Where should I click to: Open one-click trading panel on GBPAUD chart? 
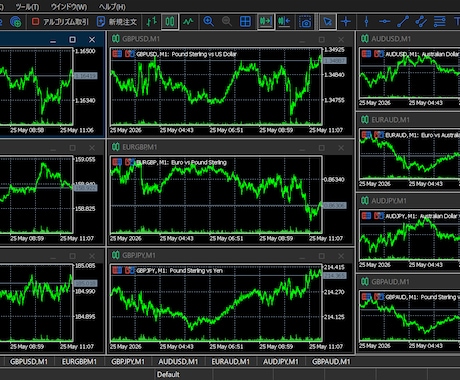pyautogui.click(x=366, y=297)
